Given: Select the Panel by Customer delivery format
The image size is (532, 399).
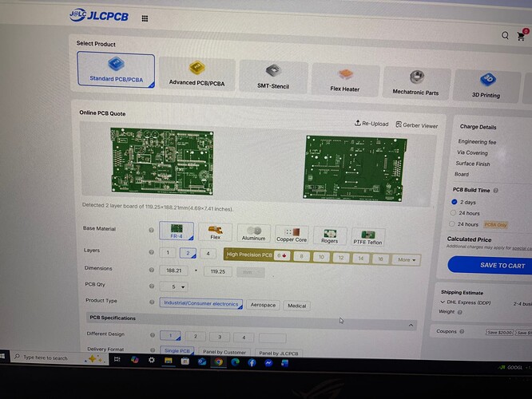Looking at the screenshot, I should click(225, 353).
